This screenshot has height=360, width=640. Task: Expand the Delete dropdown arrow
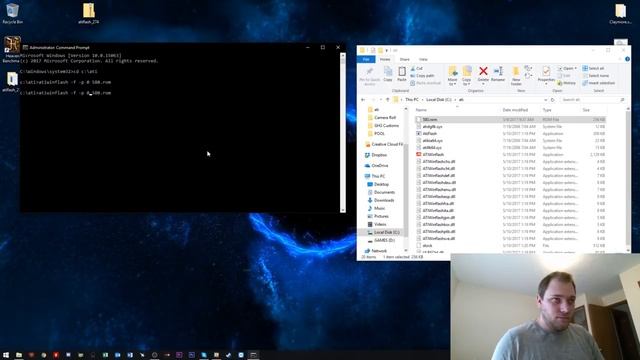483,84
